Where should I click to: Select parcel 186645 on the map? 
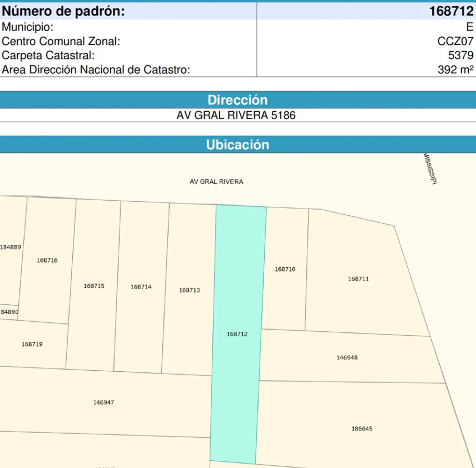click(x=363, y=428)
